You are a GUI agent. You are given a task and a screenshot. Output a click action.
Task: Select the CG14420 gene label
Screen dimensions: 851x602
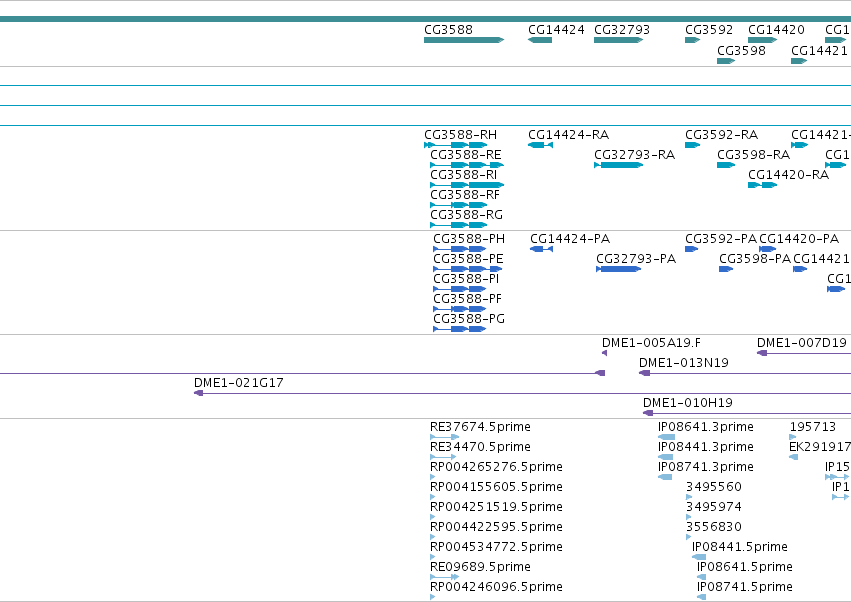776,30
